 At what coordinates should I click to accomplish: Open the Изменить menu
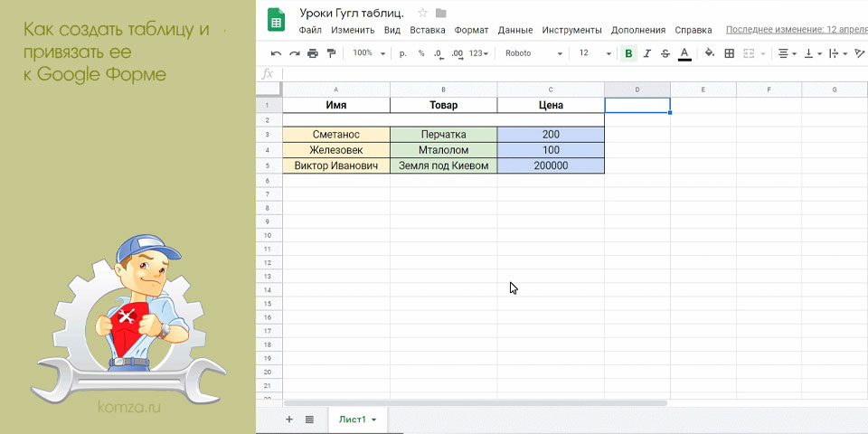tap(353, 30)
